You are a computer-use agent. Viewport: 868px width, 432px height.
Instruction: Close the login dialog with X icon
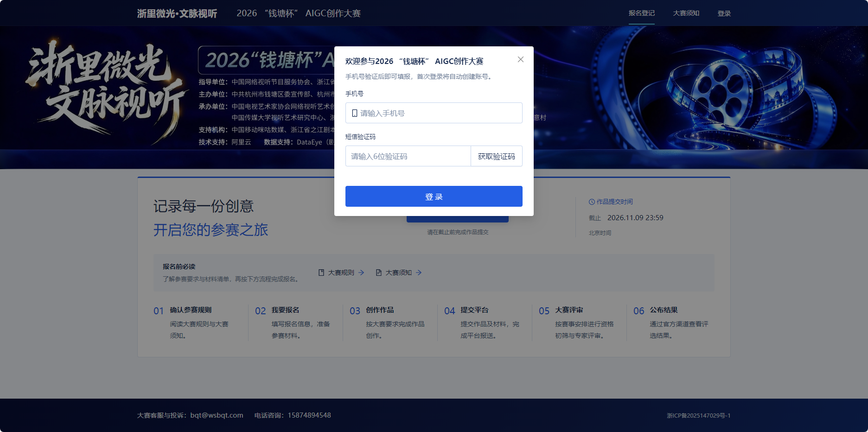521,59
